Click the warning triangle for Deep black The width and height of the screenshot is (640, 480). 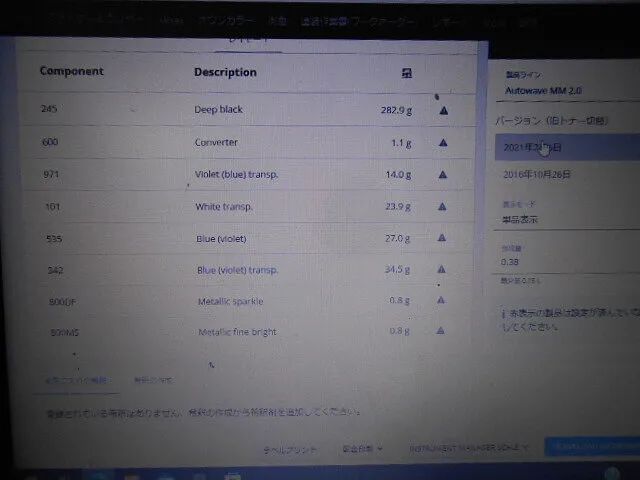tap(443, 110)
